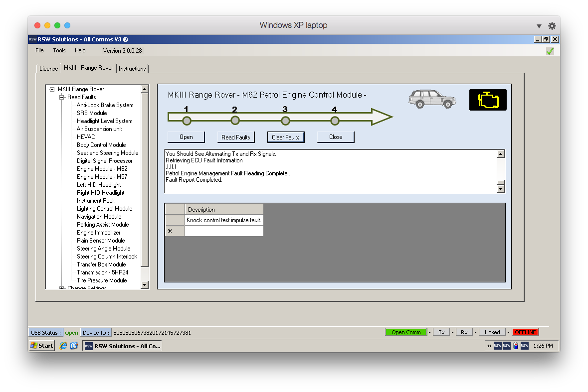This screenshot has width=588, height=392.
Task: Click the Range Rover vehicle image
Action: coord(431,99)
